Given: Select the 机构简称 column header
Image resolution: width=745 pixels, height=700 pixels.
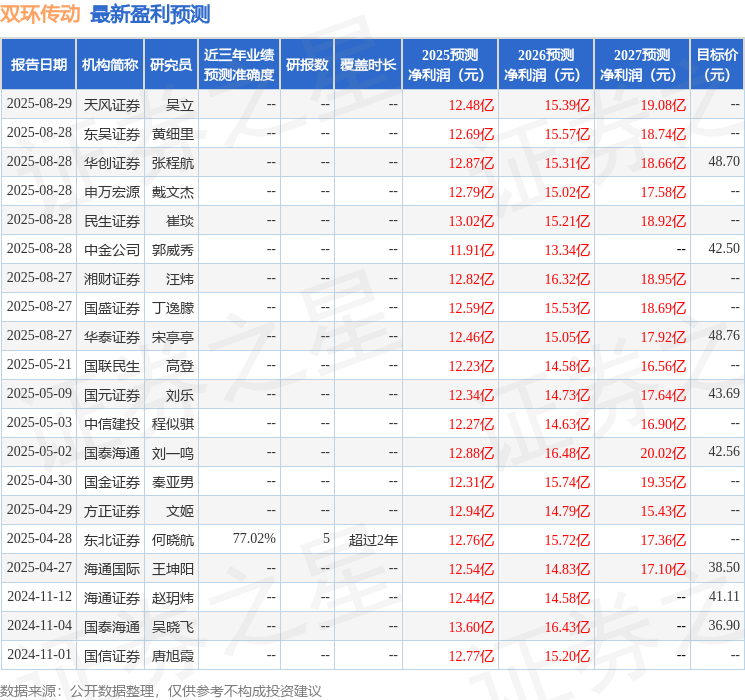Looking at the screenshot, I should [110, 65].
